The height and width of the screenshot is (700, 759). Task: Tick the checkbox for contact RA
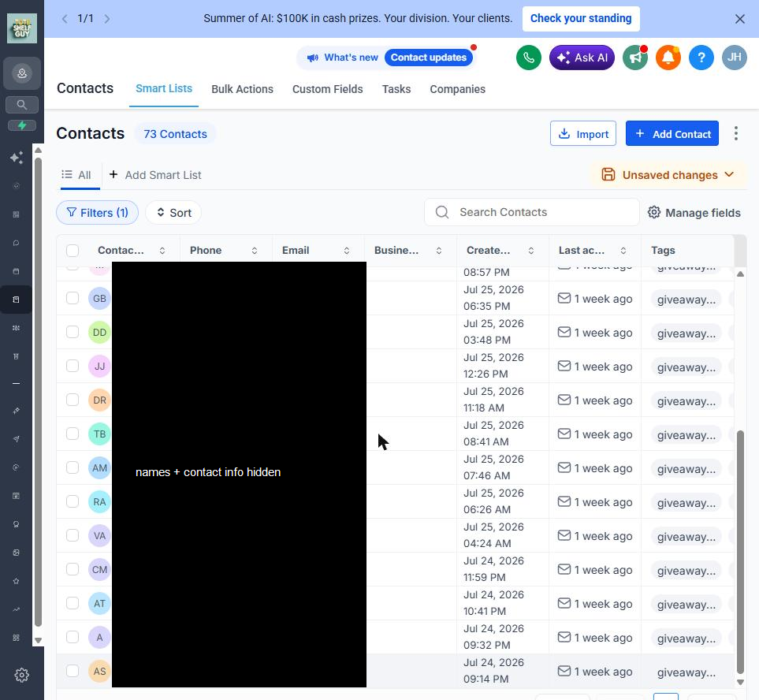pyautogui.click(x=73, y=501)
